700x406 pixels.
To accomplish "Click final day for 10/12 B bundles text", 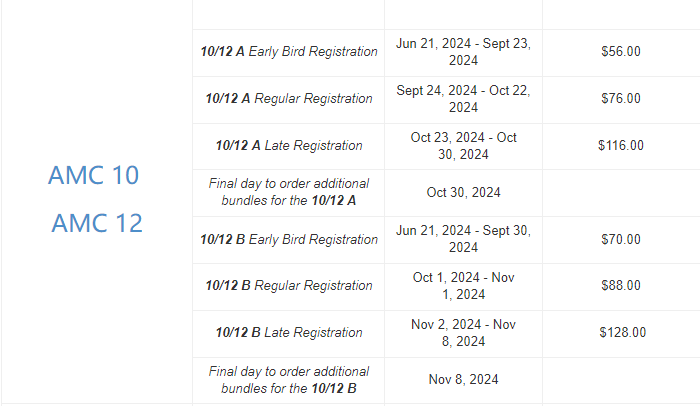I will point(289,379).
